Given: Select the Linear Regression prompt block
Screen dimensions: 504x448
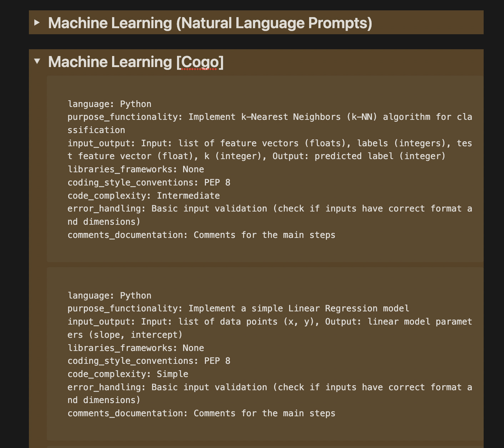Looking at the screenshot, I should point(264,353).
